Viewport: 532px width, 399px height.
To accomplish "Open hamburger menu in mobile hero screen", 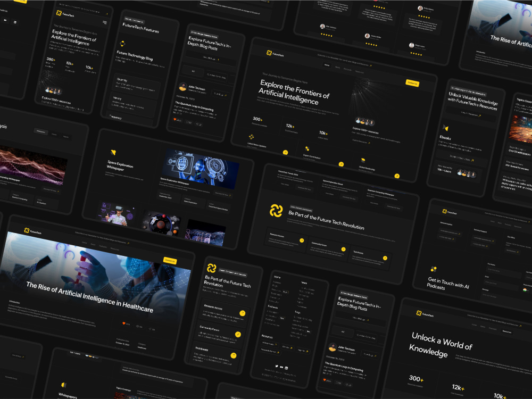I will (104, 22).
